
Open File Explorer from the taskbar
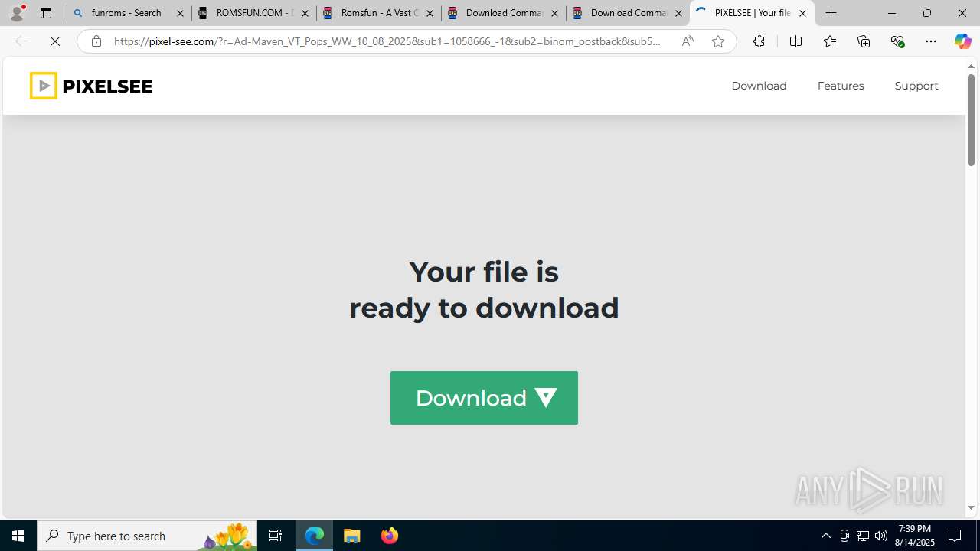click(352, 536)
